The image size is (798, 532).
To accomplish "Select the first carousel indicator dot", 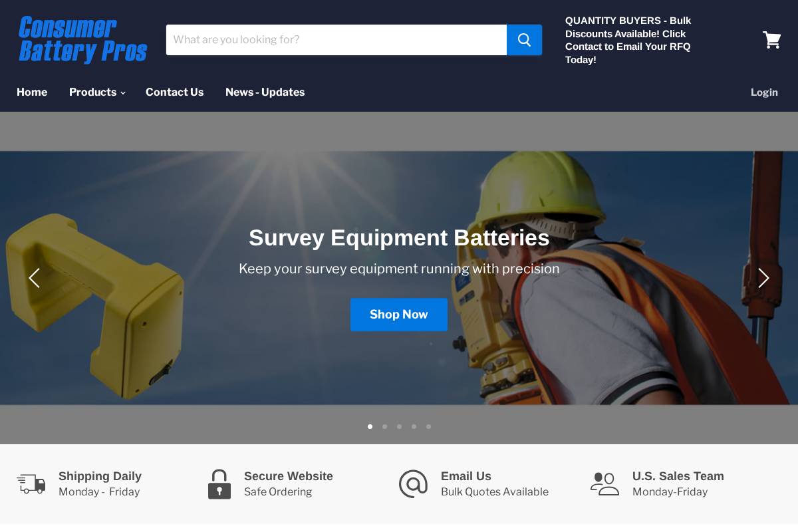I will pyautogui.click(x=370, y=426).
